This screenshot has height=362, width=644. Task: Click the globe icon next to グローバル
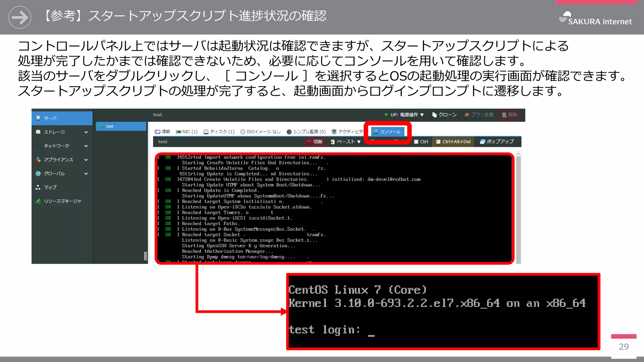[38, 173]
